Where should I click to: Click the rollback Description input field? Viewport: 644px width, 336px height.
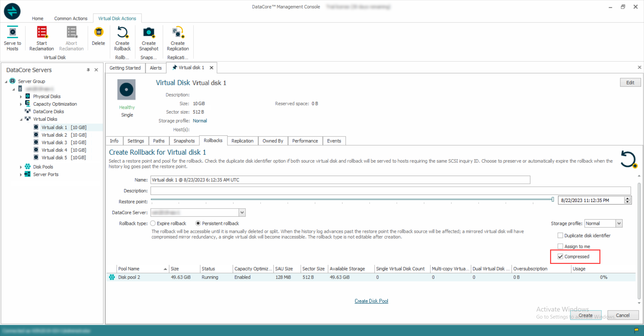(x=390, y=191)
